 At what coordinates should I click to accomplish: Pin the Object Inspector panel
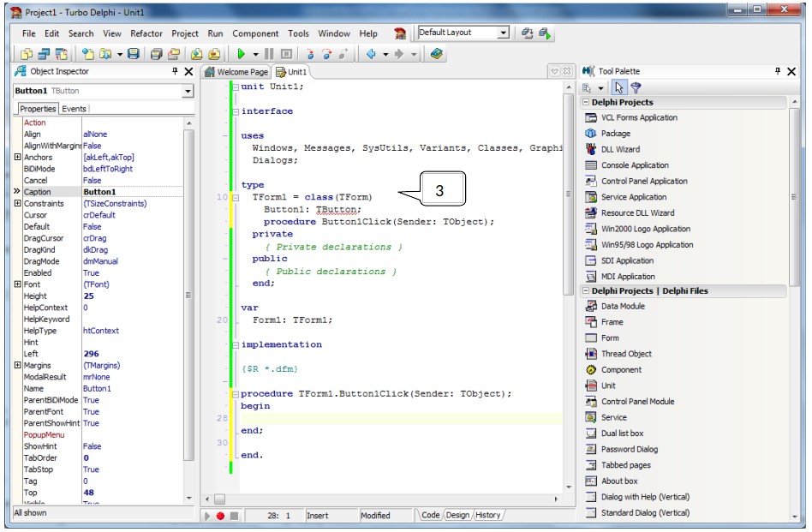(175, 72)
